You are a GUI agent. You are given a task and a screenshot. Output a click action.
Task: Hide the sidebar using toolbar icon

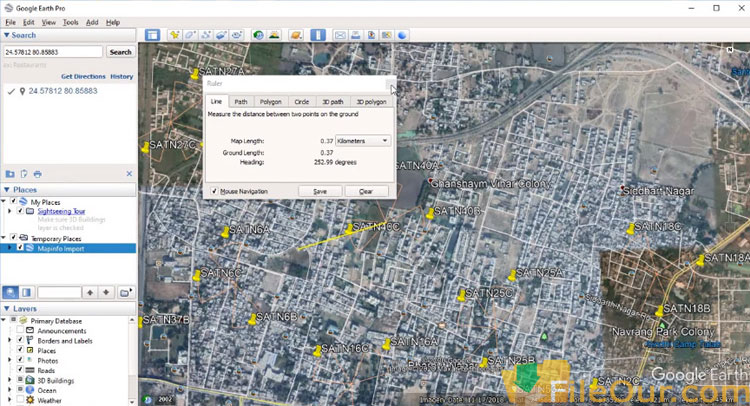coord(152,35)
